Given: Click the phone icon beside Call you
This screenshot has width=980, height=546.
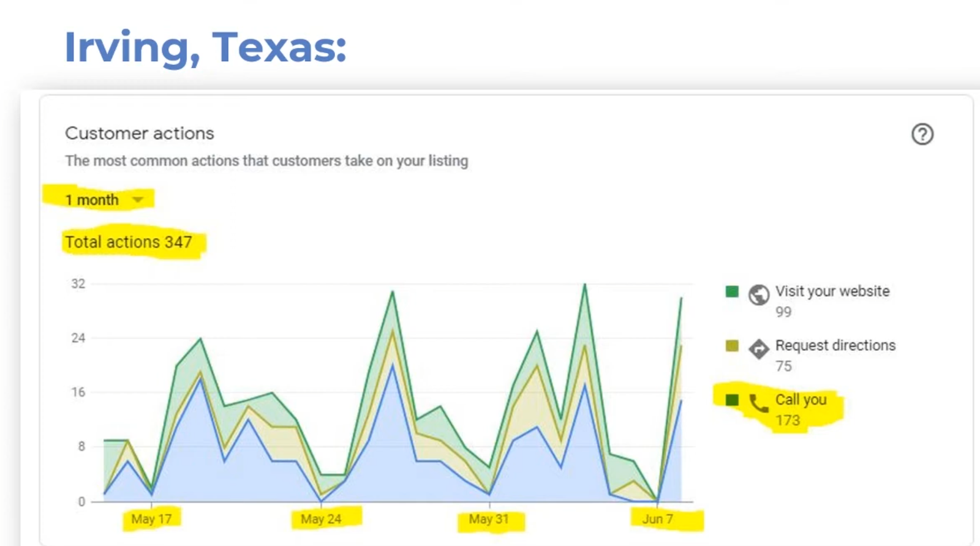Looking at the screenshot, I should pos(758,403).
